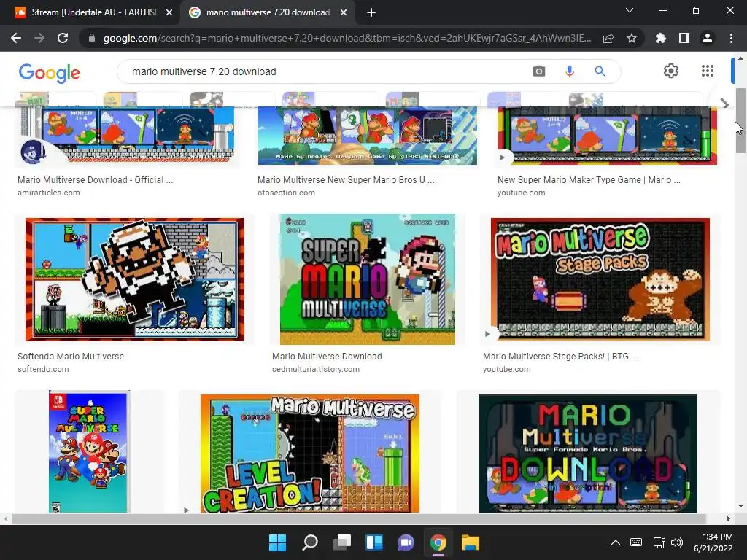Show hidden system tray icons
The image size is (747, 560).
(616, 542)
